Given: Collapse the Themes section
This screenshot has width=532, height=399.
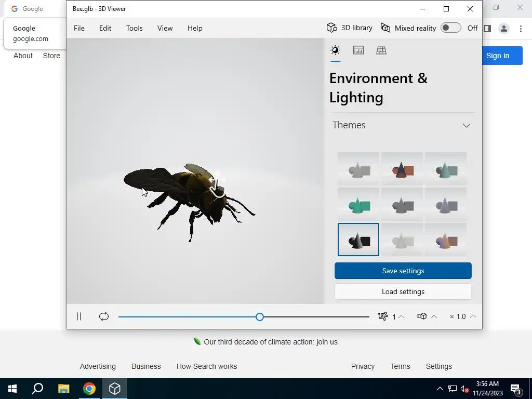Looking at the screenshot, I should 467,126.
